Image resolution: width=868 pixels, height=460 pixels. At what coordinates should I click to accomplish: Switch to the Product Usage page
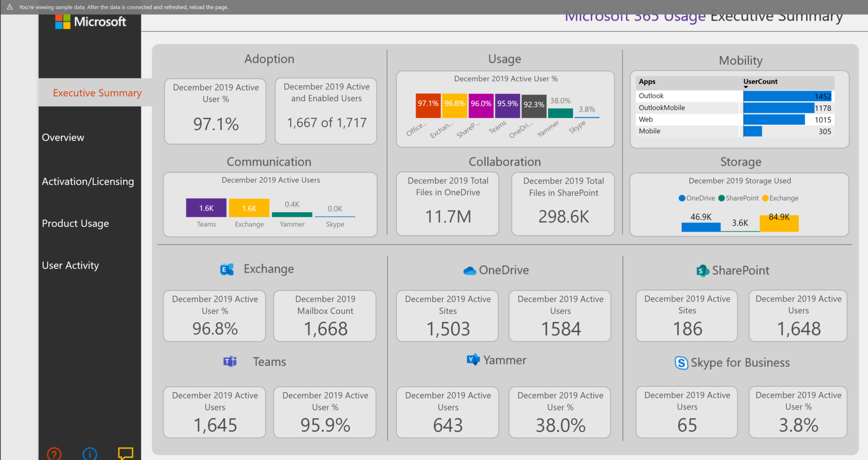pos(75,223)
